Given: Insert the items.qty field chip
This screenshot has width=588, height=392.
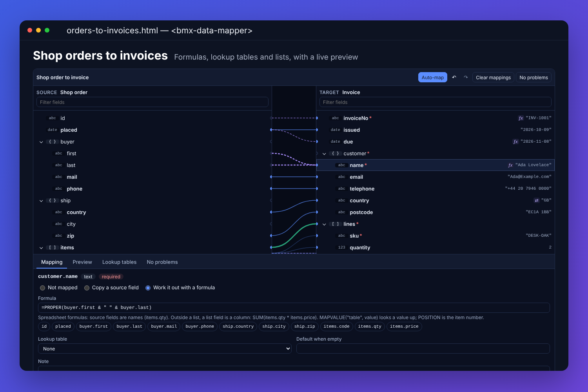Looking at the screenshot, I should [x=370, y=326].
